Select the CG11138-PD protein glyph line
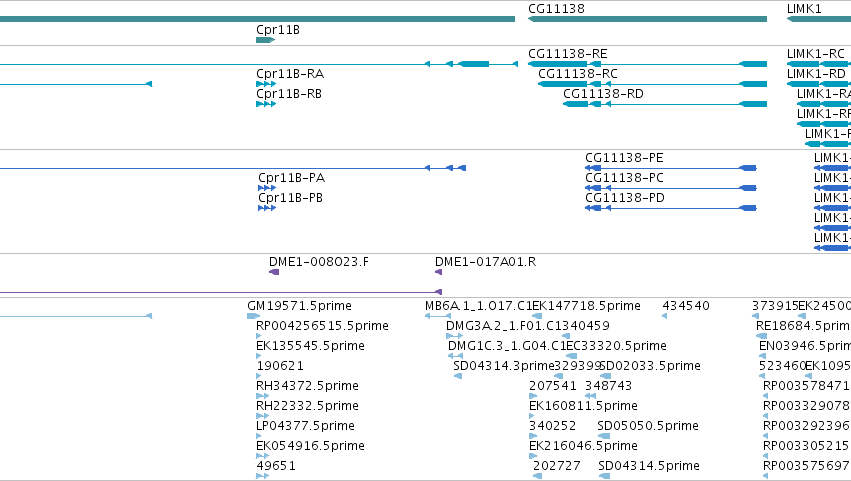The height and width of the screenshot is (481, 851). (671, 208)
